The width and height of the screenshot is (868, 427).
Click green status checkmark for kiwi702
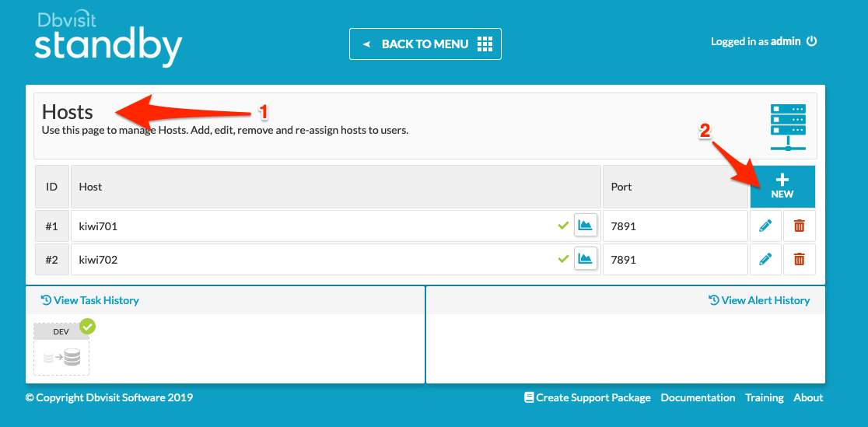click(564, 259)
